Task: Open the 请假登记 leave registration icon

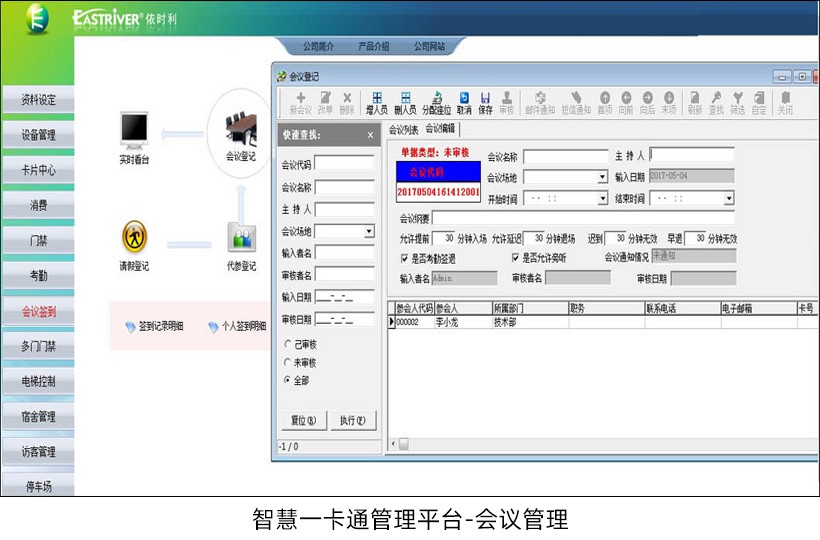Action: coord(134,240)
